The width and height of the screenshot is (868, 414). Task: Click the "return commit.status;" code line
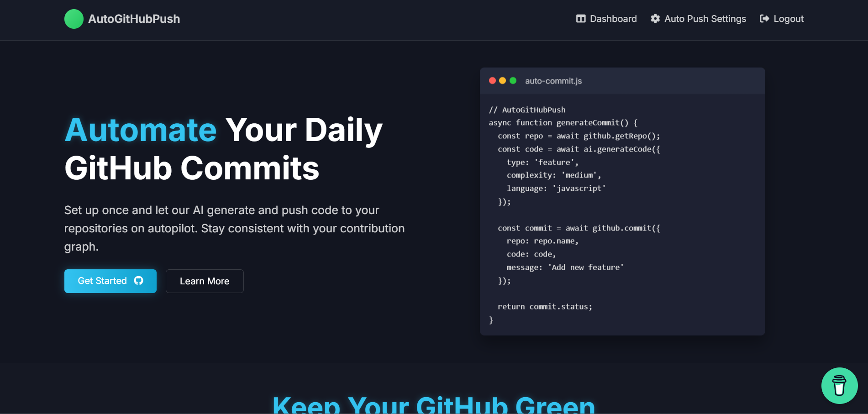tap(544, 307)
